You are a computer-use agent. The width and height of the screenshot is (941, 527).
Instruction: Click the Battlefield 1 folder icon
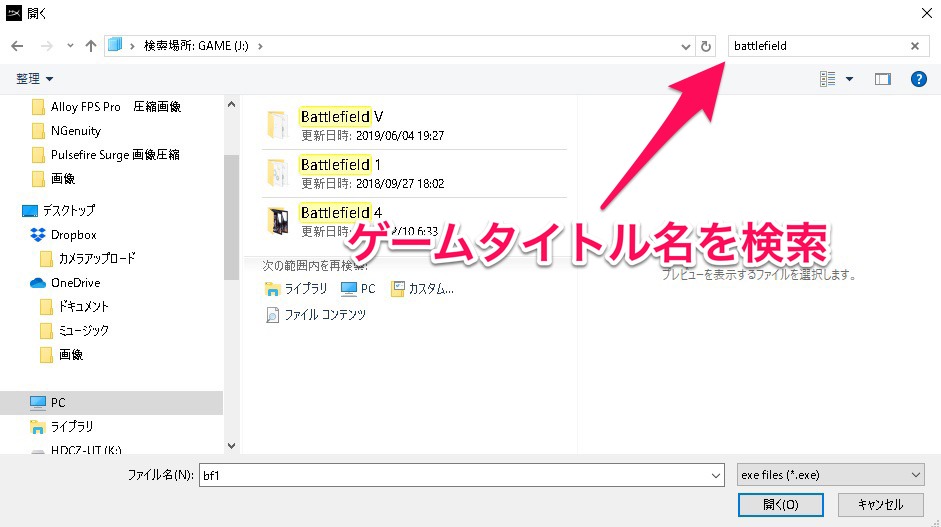[278, 173]
